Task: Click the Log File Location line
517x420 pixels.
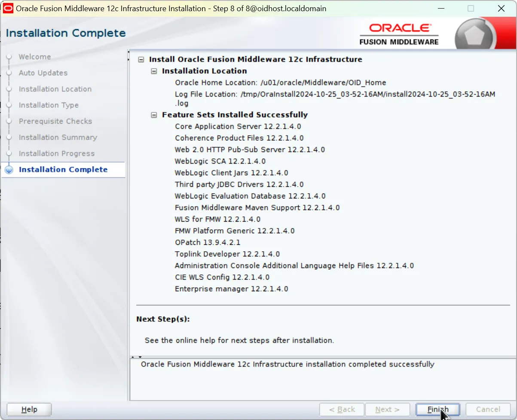Action: (335, 99)
